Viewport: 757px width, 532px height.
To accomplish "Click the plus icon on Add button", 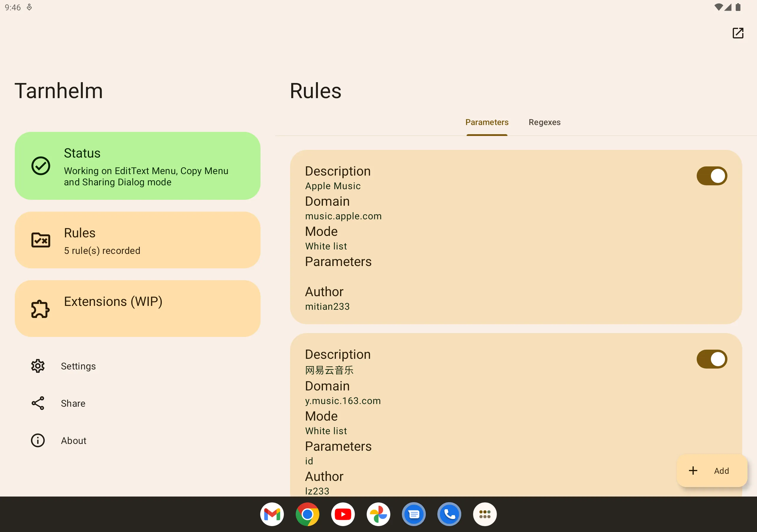I will tap(693, 471).
